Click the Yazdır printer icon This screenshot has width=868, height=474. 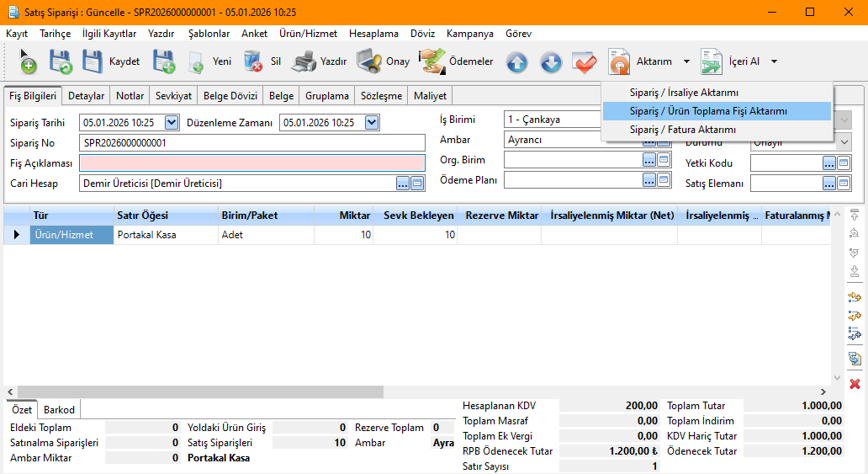304,61
